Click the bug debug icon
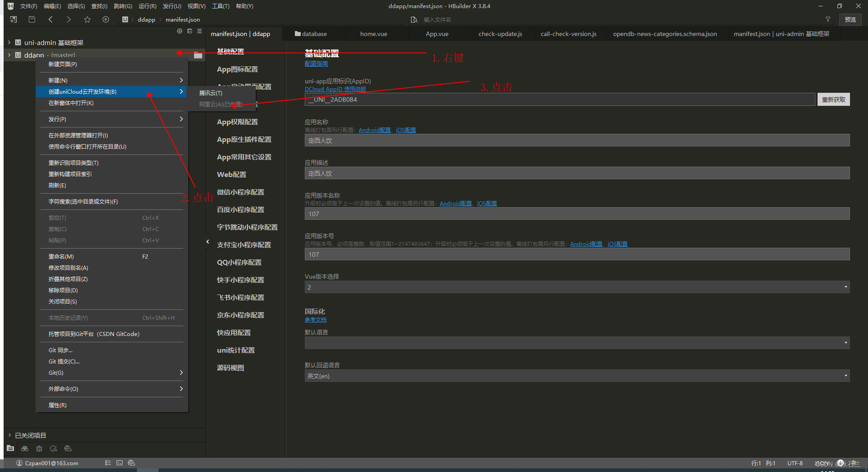This screenshot has height=472, width=868. point(39,449)
